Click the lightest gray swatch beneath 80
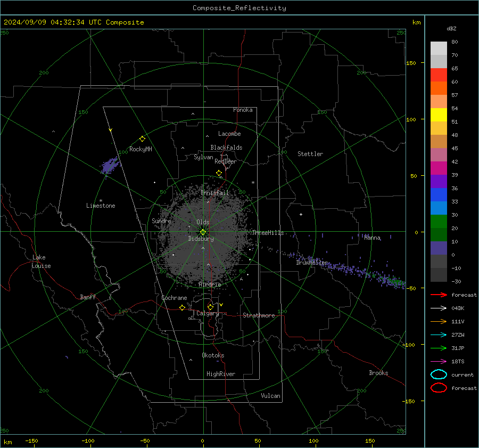 [439, 48]
